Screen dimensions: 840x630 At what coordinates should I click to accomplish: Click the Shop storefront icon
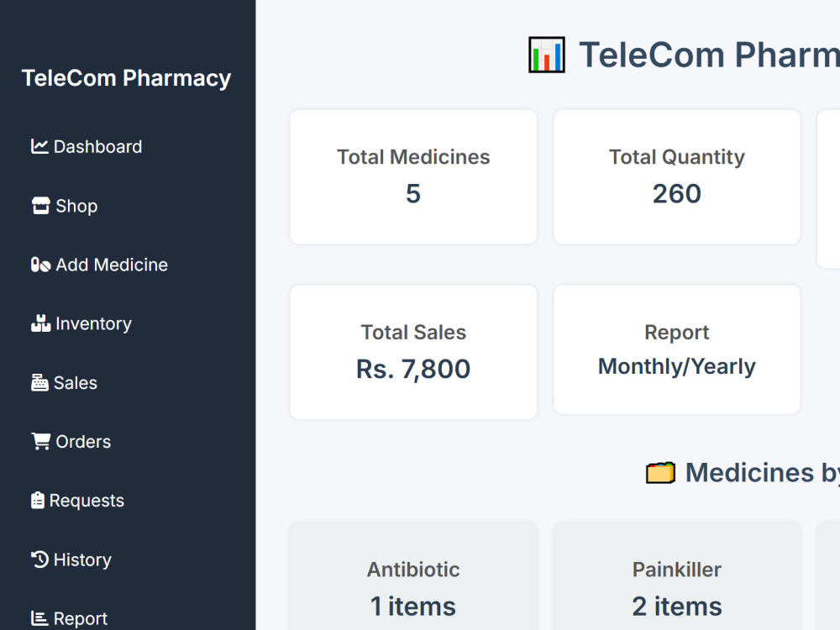(x=40, y=206)
